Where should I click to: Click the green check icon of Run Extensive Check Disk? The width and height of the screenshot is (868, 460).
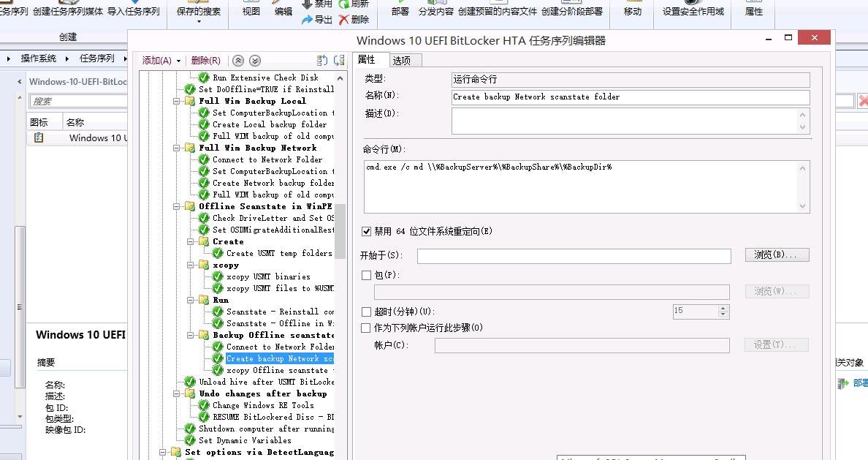(x=204, y=78)
